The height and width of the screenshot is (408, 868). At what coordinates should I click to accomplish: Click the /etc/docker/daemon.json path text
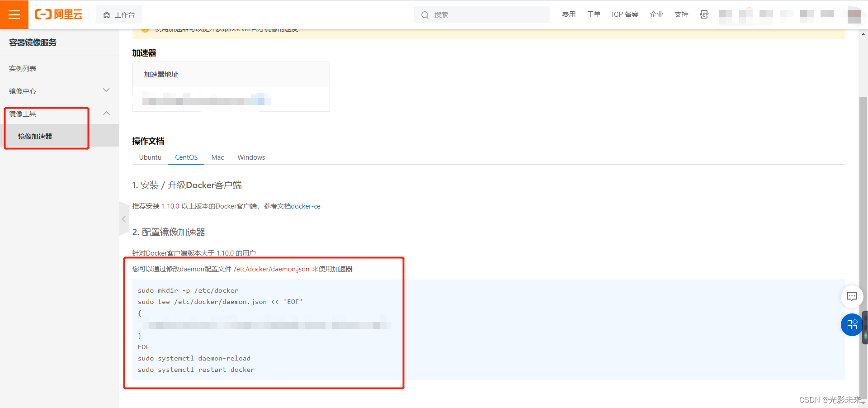coord(271,269)
